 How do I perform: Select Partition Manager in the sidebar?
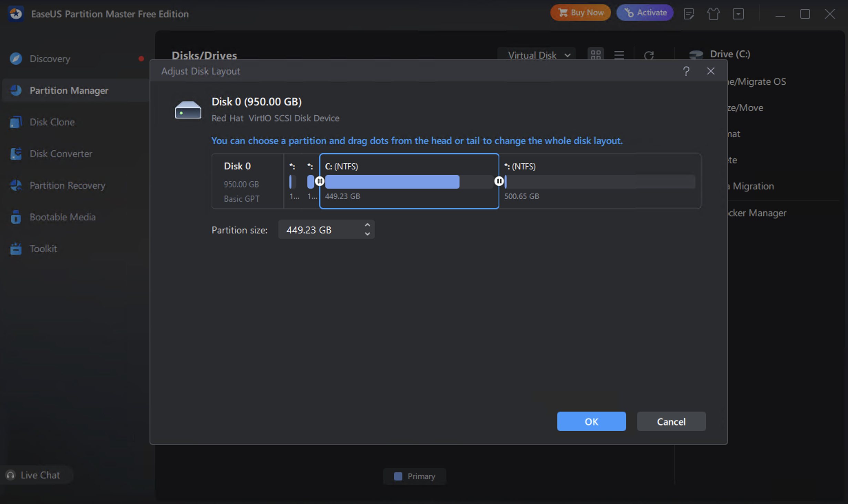75,91
